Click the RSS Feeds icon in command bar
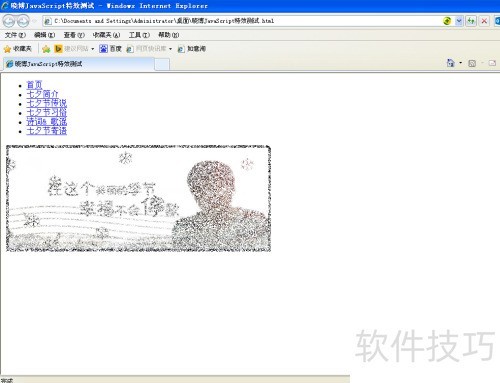 pyautogui.click(x=472, y=63)
